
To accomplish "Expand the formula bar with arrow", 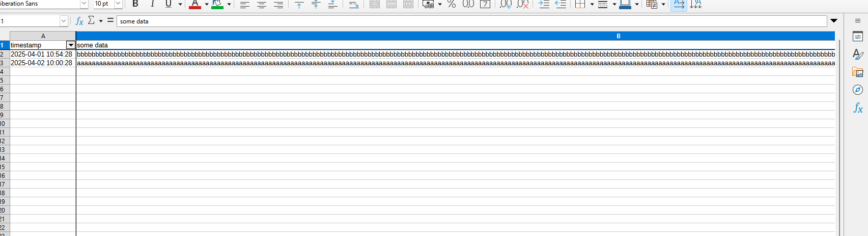I will [x=834, y=21].
